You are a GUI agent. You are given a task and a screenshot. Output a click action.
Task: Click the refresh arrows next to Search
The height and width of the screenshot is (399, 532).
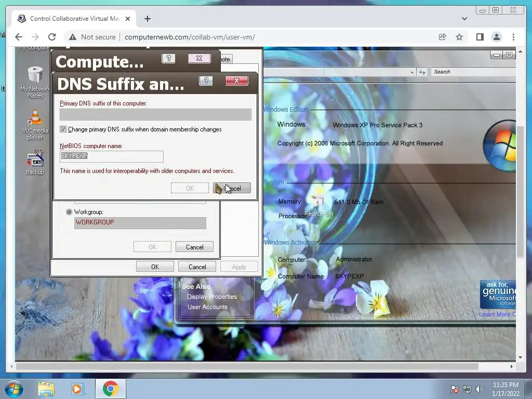(422, 72)
